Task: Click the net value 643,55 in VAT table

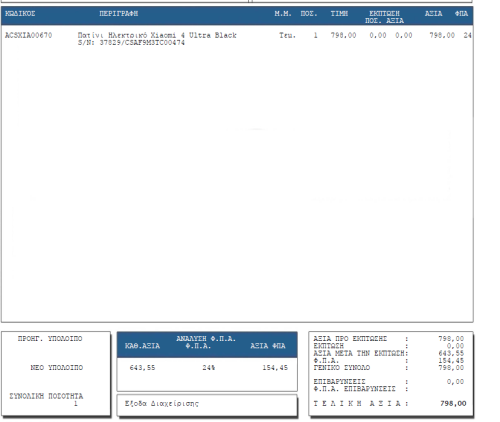Action: (142, 368)
